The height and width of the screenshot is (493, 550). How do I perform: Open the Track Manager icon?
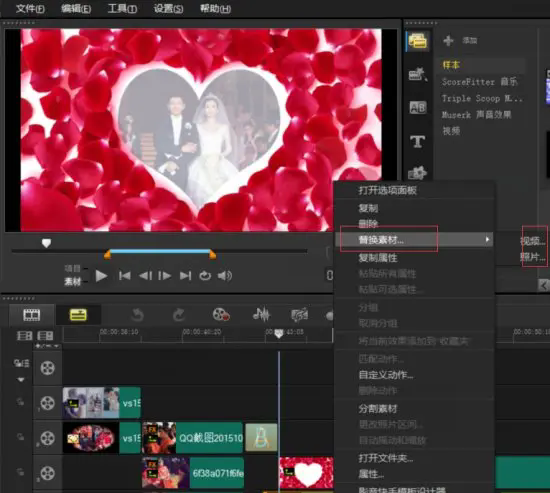click(21, 363)
